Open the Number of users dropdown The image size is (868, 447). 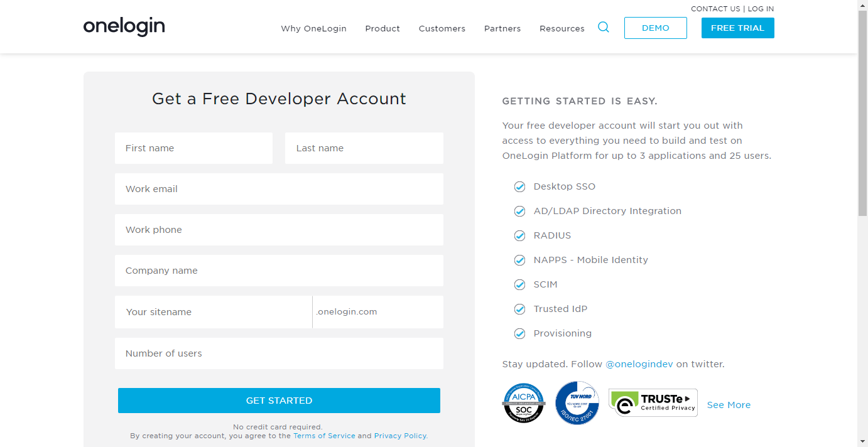click(x=279, y=353)
